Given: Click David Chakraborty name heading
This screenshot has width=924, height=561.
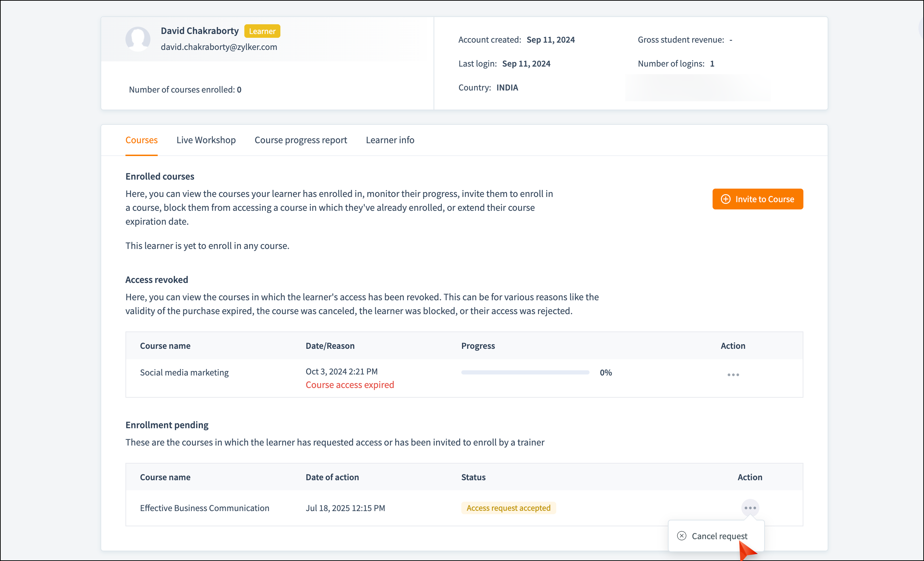Looking at the screenshot, I should pyautogui.click(x=200, y=31).
